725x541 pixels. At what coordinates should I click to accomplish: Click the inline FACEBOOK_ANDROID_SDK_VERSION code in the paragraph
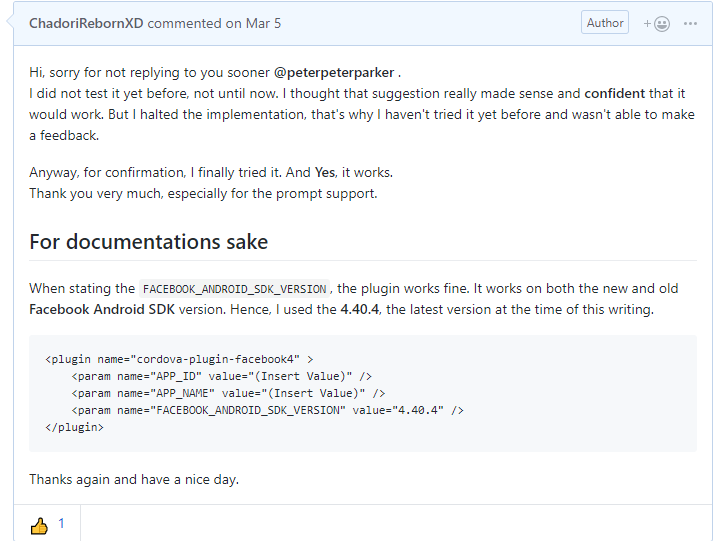tap(234, 289)
